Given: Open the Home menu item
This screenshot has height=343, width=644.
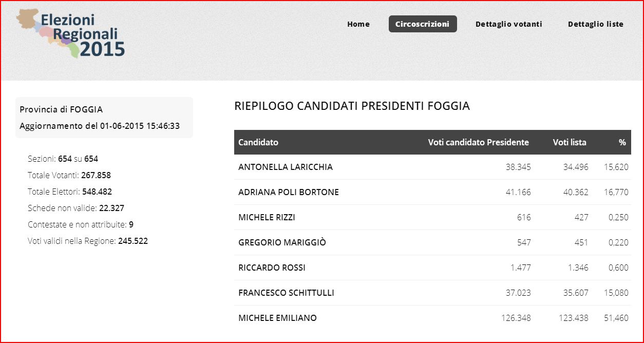Looking at the screenshot, I should tap(358, 24).
